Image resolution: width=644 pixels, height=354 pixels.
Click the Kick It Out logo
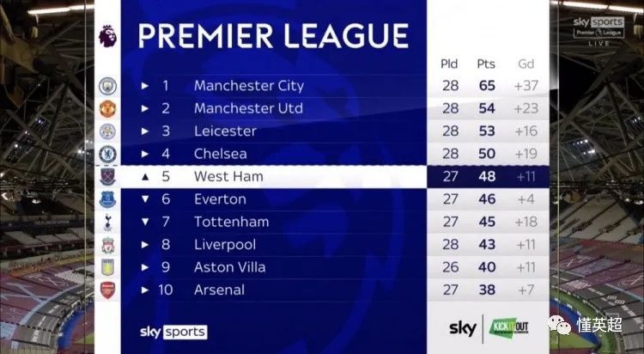click(508, 327)
